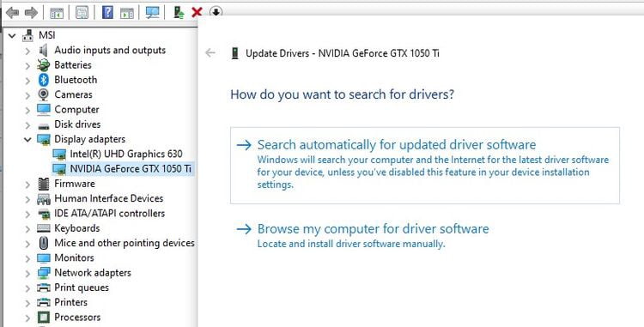This screenshot has height=327, width=644.
Task: Expand the Cameras chevron
Action: 27,95
